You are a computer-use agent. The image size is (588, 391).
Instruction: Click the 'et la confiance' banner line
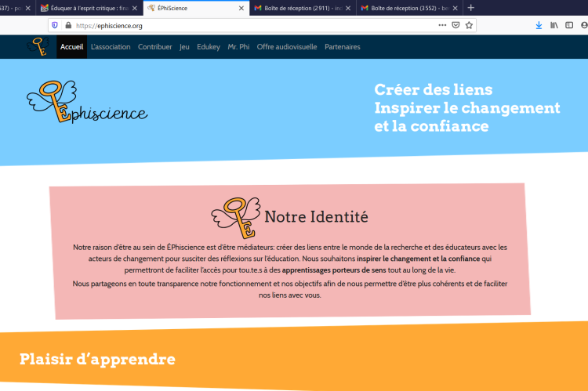431,126
